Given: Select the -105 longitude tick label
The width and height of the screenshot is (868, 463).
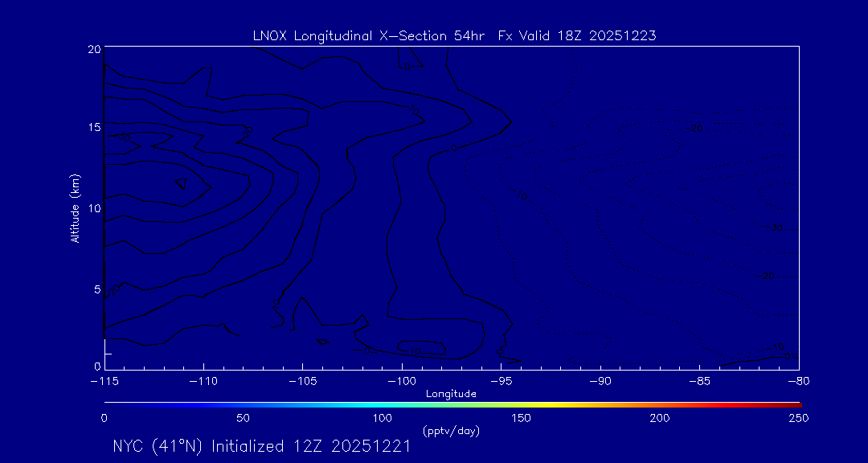Looking at the screenshot, I should coord(302,380).
